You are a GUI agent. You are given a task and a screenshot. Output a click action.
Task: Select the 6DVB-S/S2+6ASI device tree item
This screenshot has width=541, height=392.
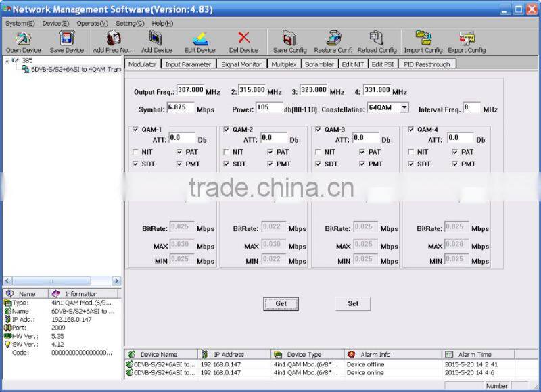[x=74, y=69]
